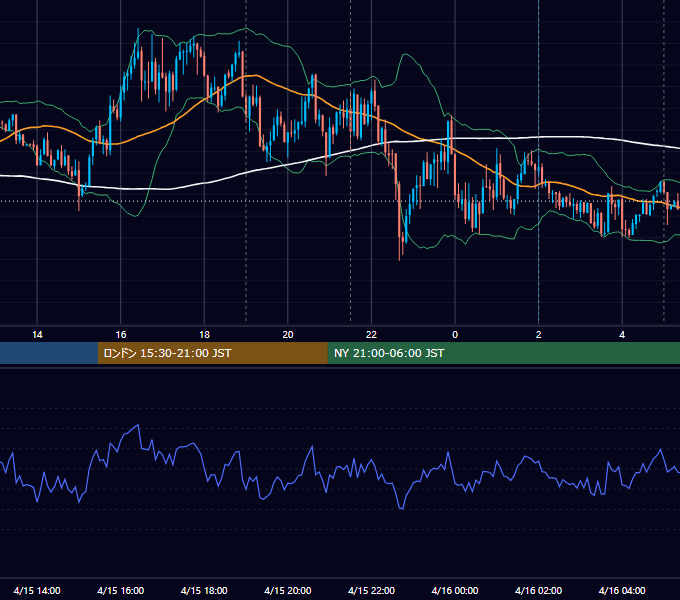This screenshot has height=600, width=680.
Task: Click the 2 hour axis label
Action: [539, 335]
